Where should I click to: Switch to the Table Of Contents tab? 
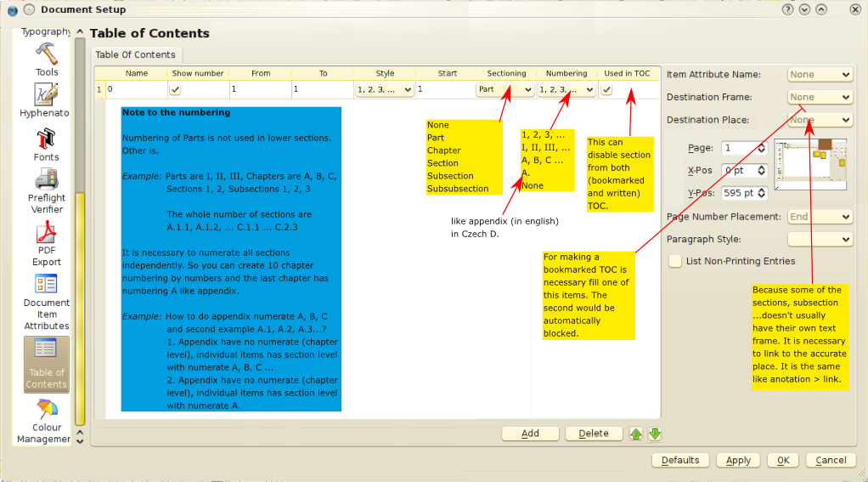[x=135, y=55]
